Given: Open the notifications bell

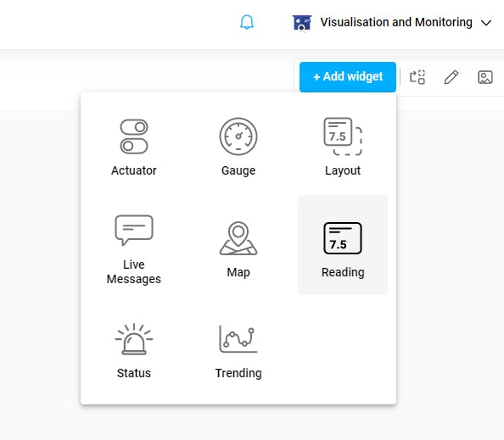Looking at the screenshot, I should tap(247, 22).
